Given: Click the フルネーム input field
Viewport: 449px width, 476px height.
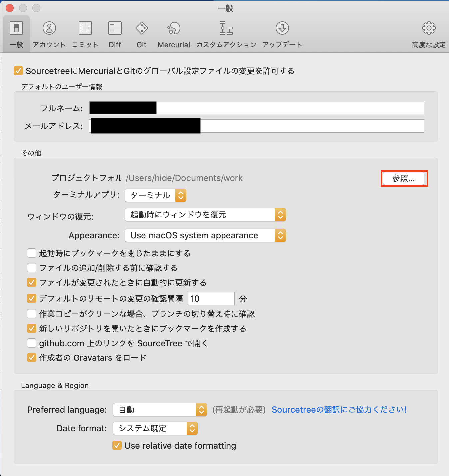Looking at the screenshot, I should [x=256, y=108].
